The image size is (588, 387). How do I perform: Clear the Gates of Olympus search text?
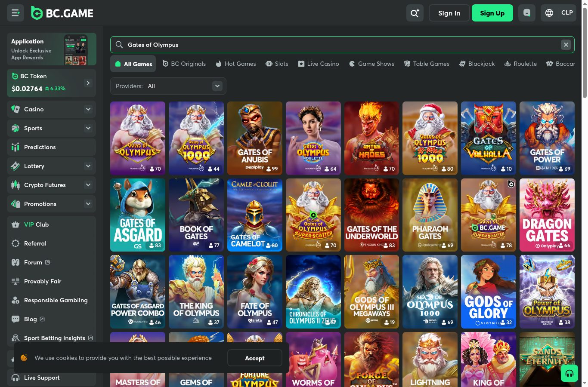(566, 45)
